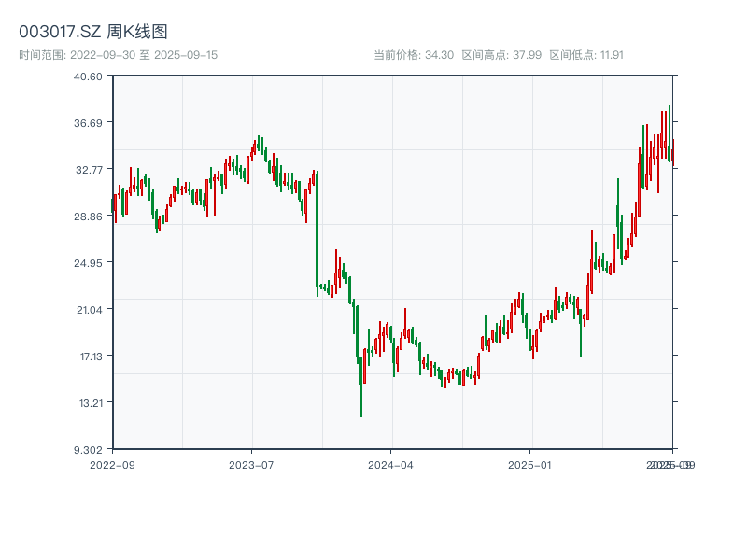Viewport: 747px width, 560px height.
Task: Click the long green gap-down candle
Action: [317, 233]
